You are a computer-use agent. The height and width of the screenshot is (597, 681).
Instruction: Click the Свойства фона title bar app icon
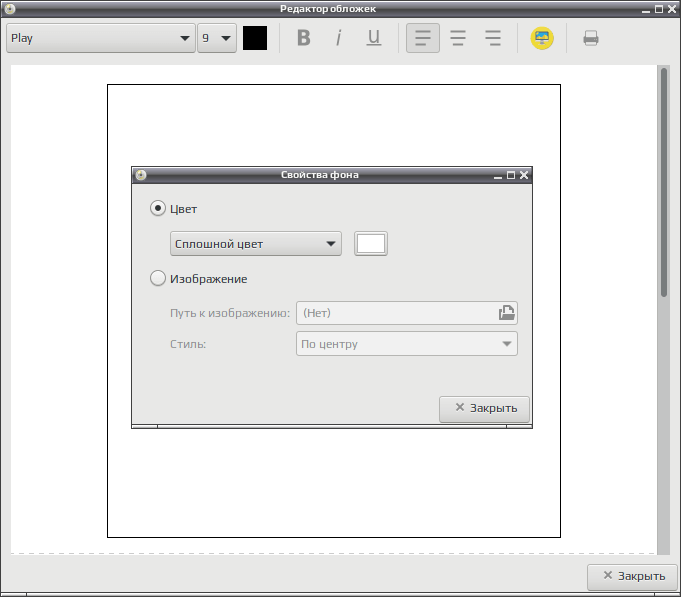141,175
